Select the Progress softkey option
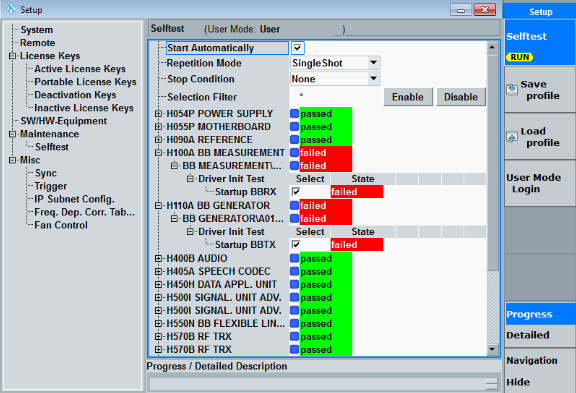The width and height of the screenshot is (576, 393). click(540, 314)
